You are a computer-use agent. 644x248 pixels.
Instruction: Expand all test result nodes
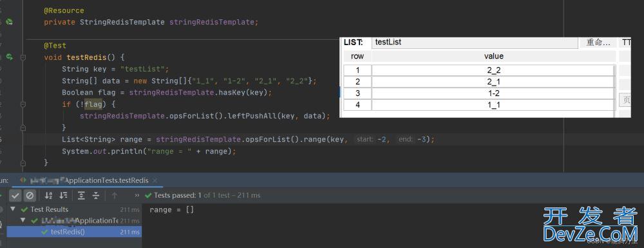(x=81, y=195)
